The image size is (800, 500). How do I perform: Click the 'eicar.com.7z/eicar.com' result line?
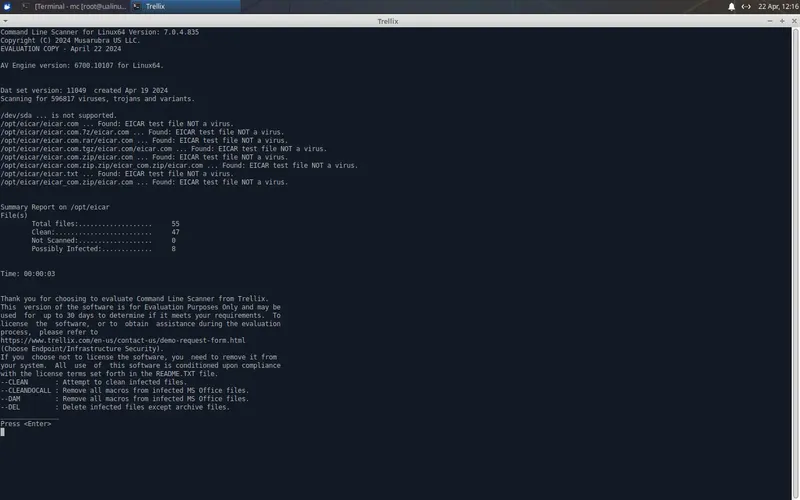142,132
